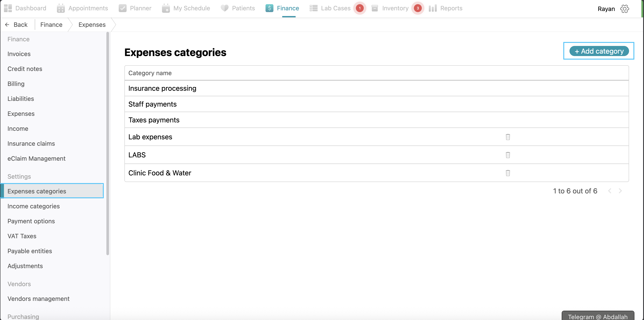Switch to My Schedule tab

click(x=191, y=8)
